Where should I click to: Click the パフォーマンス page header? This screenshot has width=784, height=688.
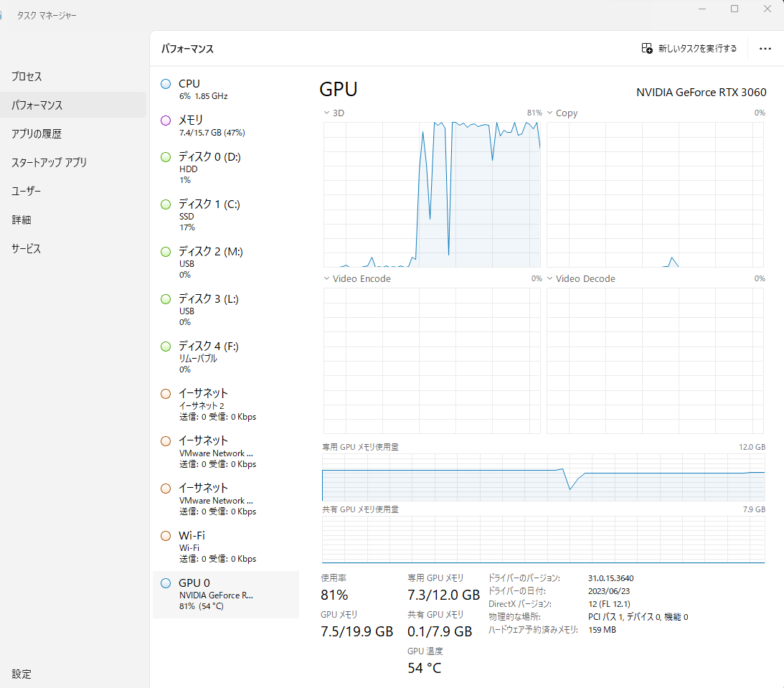pyautogui.click(x=187, y=49)
